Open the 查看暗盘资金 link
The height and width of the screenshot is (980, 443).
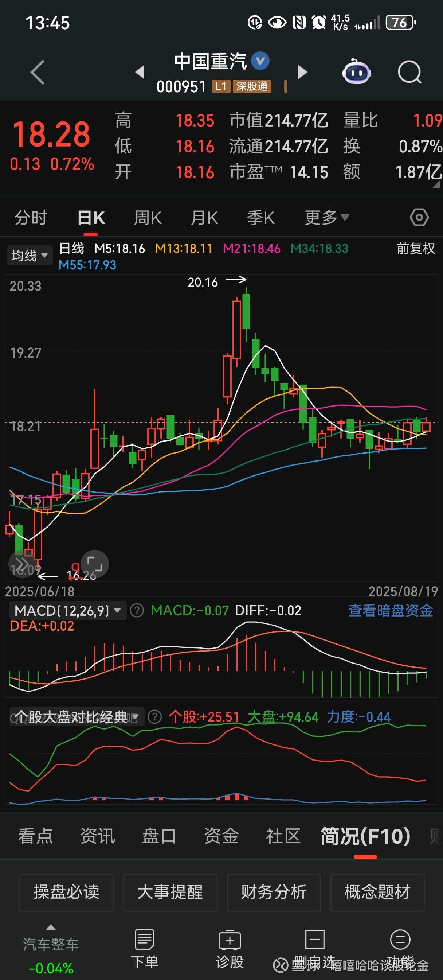click(x=391, y=610)
